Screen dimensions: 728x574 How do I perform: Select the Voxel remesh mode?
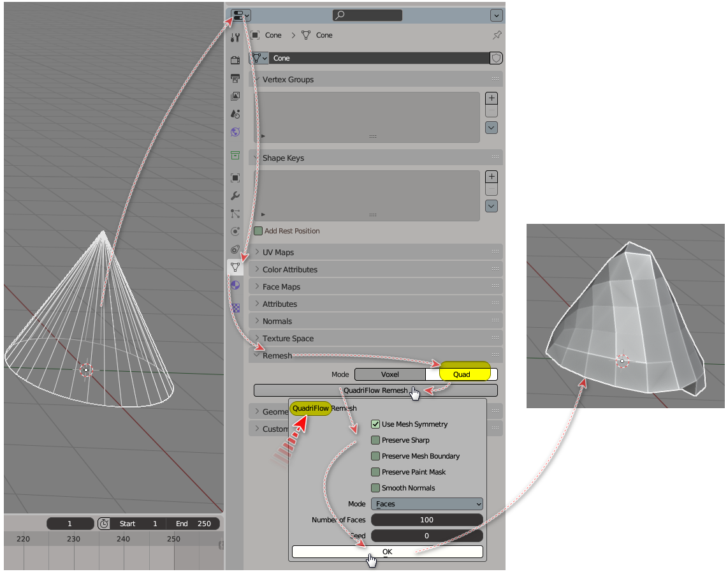389,374
